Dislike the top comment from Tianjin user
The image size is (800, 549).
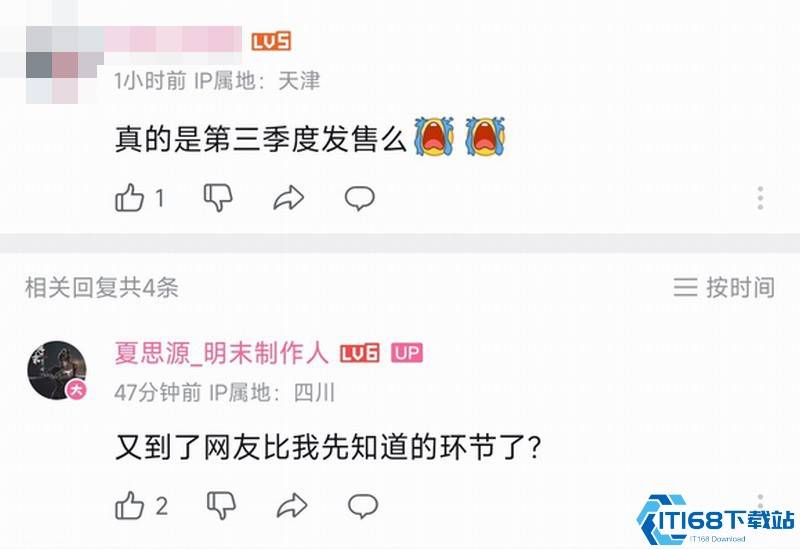coord(218,198)
